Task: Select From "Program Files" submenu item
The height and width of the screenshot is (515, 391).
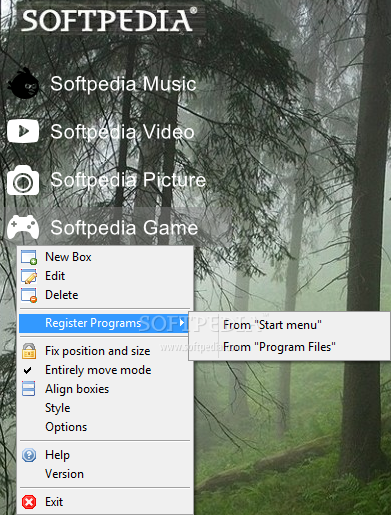Action: click(289, 347)
